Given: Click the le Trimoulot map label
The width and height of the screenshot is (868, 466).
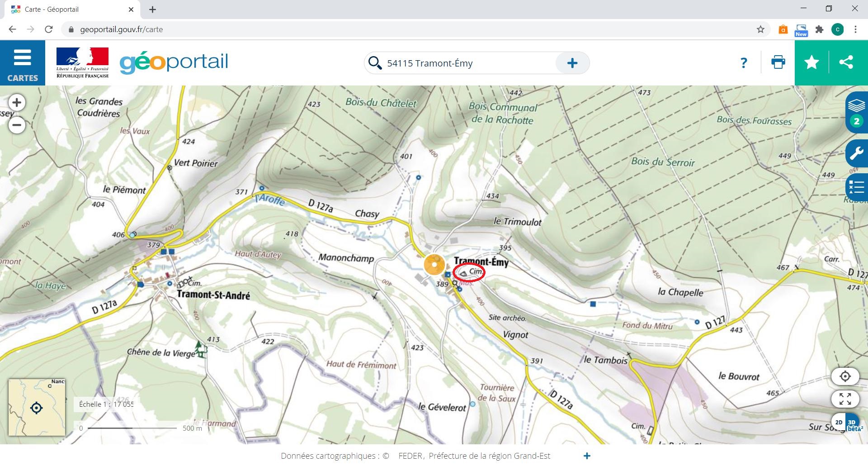Looking at the screenshot, I should coord(517,221).
